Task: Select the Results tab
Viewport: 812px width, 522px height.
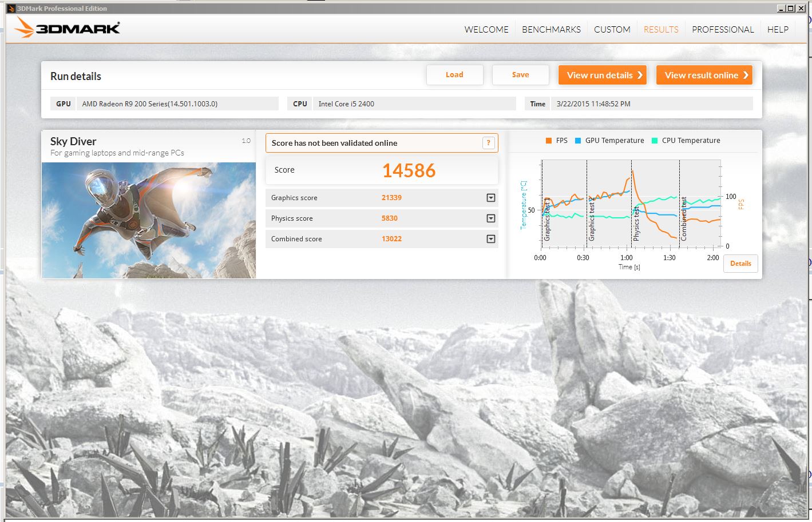Action: click(x=661, y=30)
